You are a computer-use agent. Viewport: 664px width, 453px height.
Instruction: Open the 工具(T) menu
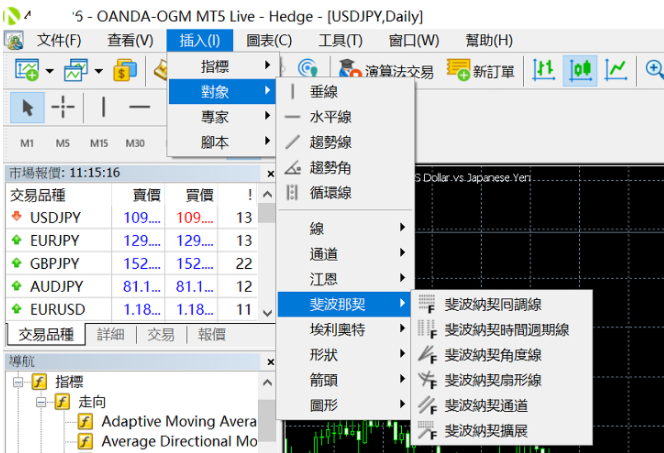[341, 41]
